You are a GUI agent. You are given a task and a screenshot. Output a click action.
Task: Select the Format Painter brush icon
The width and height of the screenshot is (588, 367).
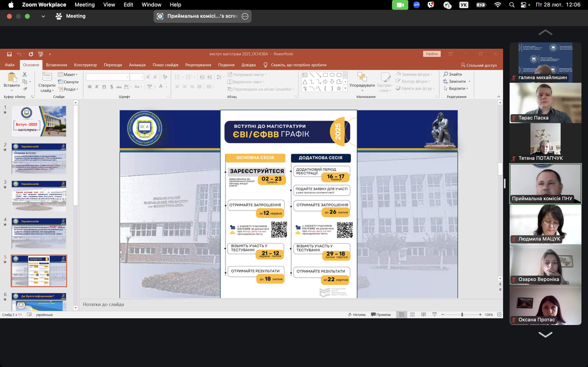pyautogui.click(x=25, y=89)
